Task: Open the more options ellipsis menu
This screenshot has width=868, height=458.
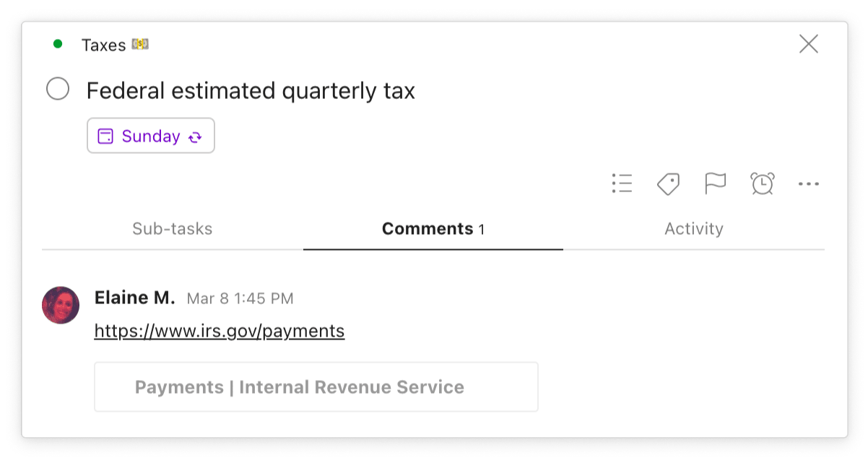Action: tap(809, 183)
